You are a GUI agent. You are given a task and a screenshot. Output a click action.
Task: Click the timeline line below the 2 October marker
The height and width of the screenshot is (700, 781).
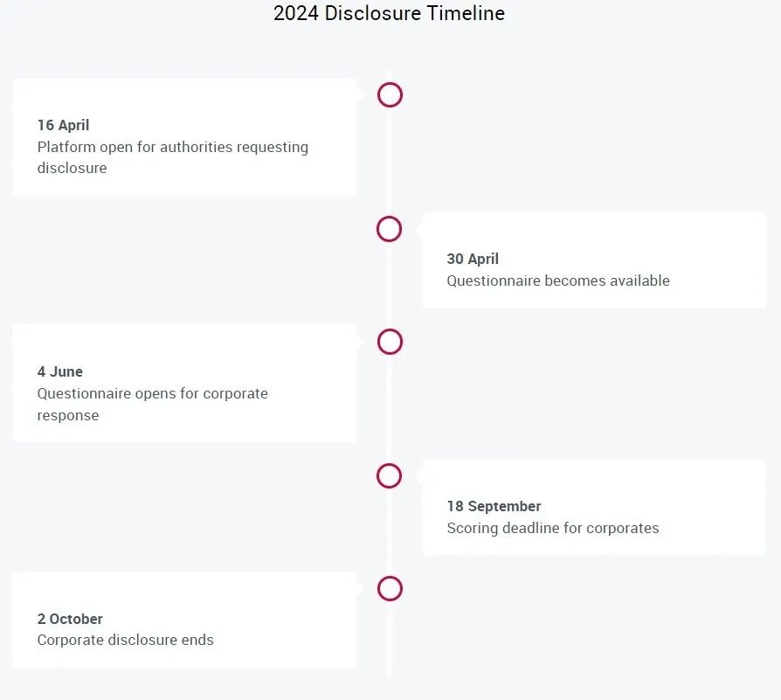[x=389, y=639]
